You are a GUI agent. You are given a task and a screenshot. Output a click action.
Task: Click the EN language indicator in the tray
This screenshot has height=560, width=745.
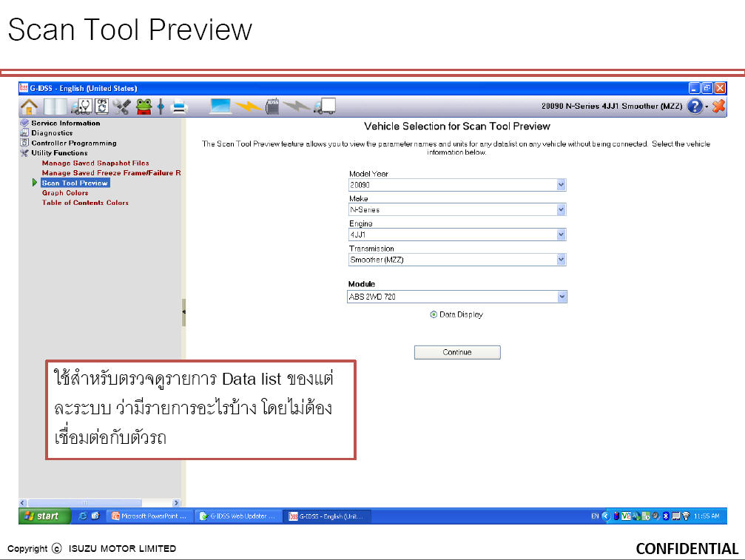[x=595, y=516]
